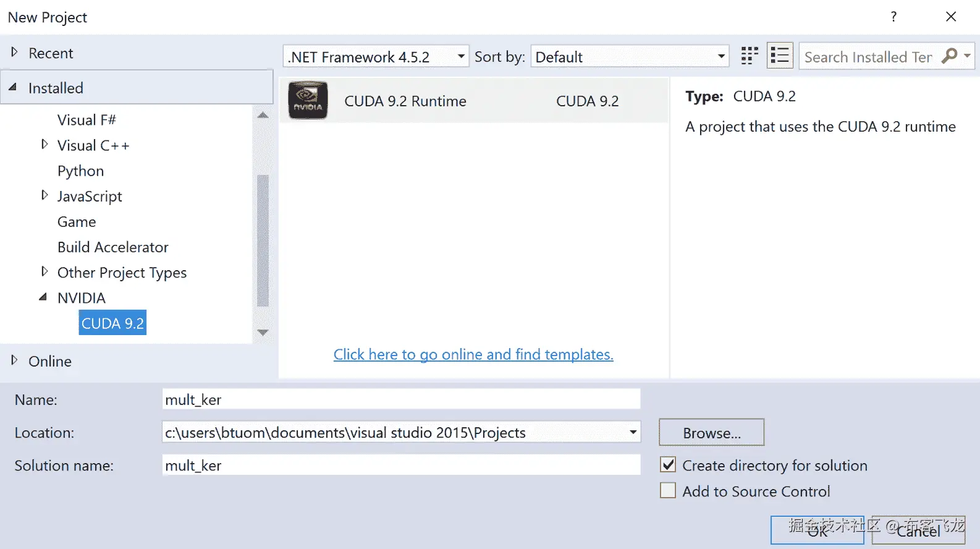Viewport: 980px width, 549px height.
Task: Open the Sort by Default dropdown
Action: point(630,56)
